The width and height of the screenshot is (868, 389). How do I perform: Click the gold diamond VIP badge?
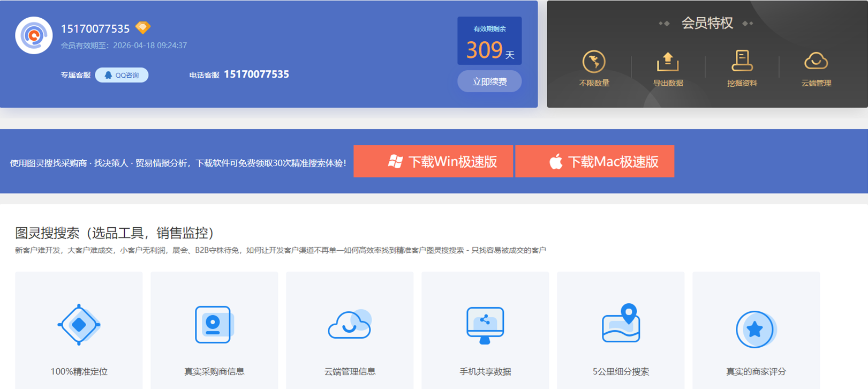142,27
